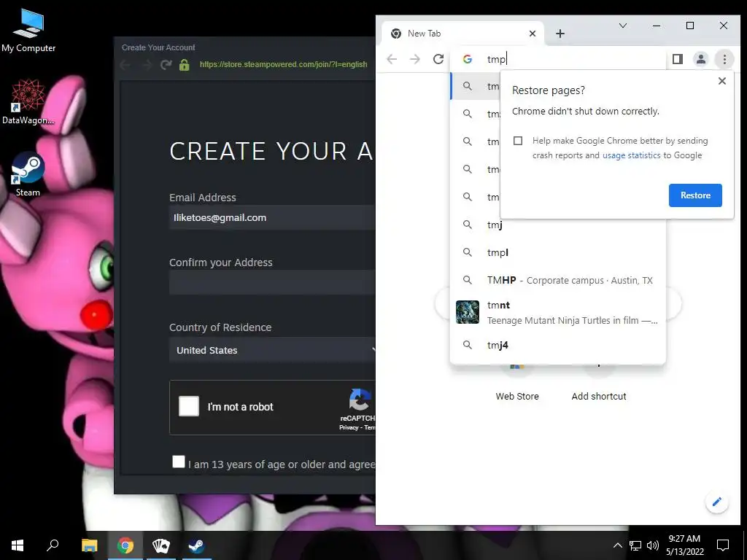Screen dimensions: 747x560
Task: Open the notification center icon
Action: [723, 545]
